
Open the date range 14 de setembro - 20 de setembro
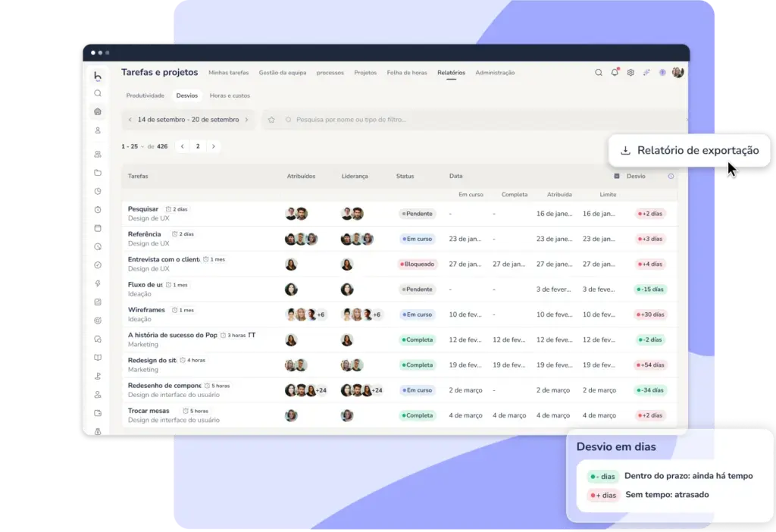coord(188,120)
